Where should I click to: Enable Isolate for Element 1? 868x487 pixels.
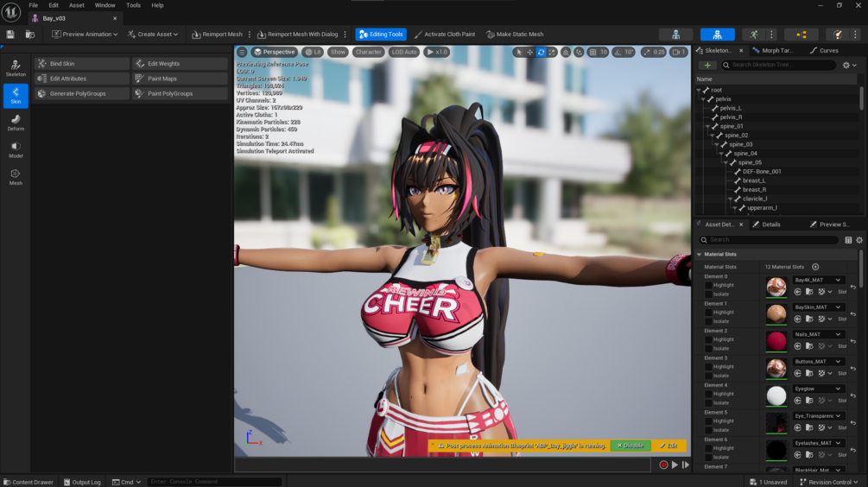click(x=708, y=321)
